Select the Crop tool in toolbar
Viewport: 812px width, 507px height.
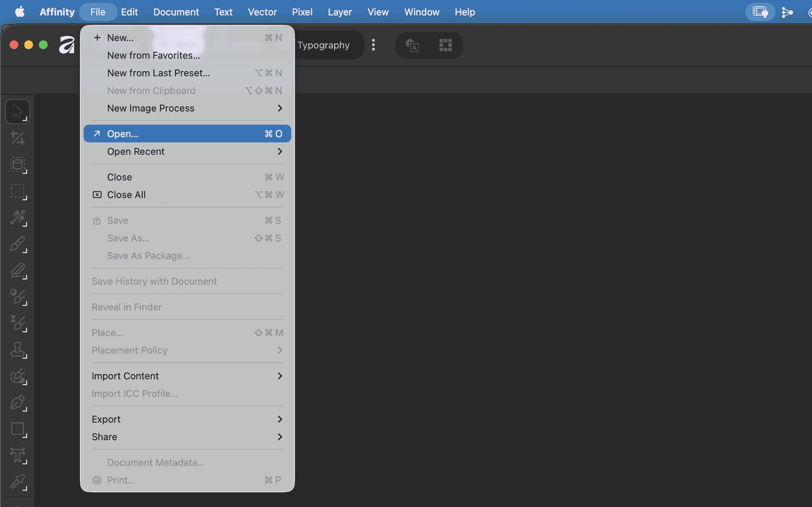pos(17,138)
